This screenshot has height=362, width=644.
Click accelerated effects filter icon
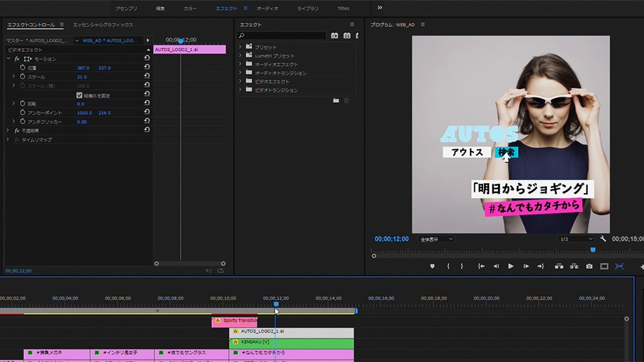(334, 36)
